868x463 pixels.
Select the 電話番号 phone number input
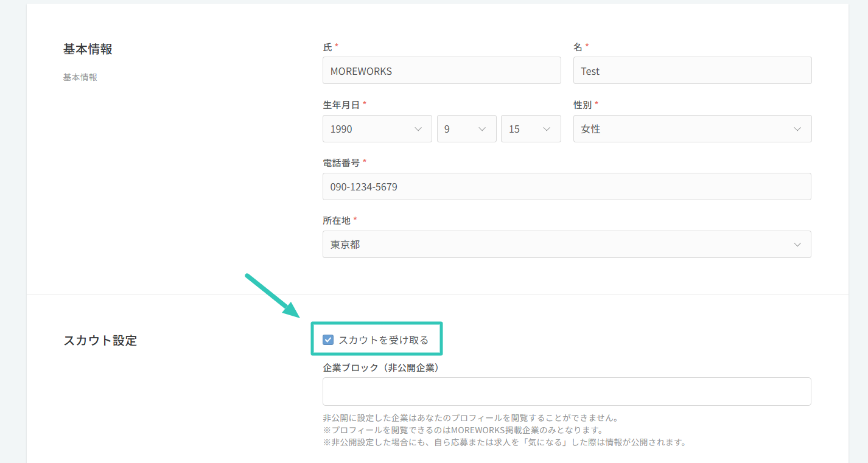(566, 187)
